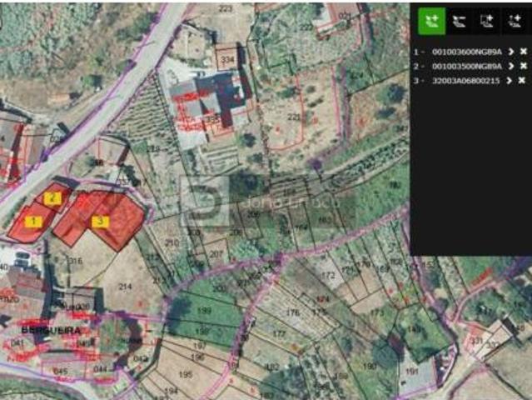This screenshot has height=400, width=532.
Task: Click parcel 210 on the map
Action: click(x=172, y=242)
